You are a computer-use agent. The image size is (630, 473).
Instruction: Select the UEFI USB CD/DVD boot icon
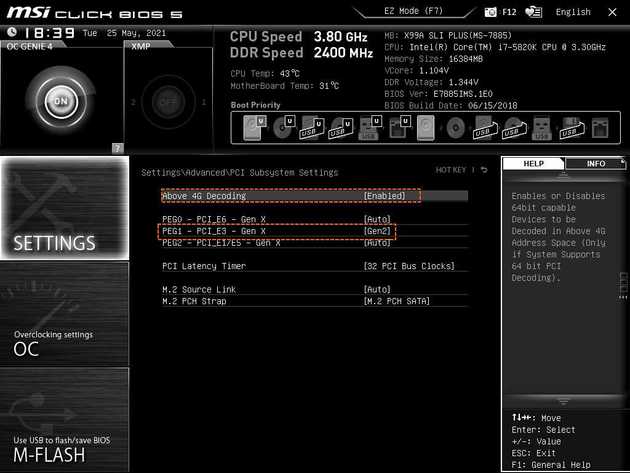(341, 128)
